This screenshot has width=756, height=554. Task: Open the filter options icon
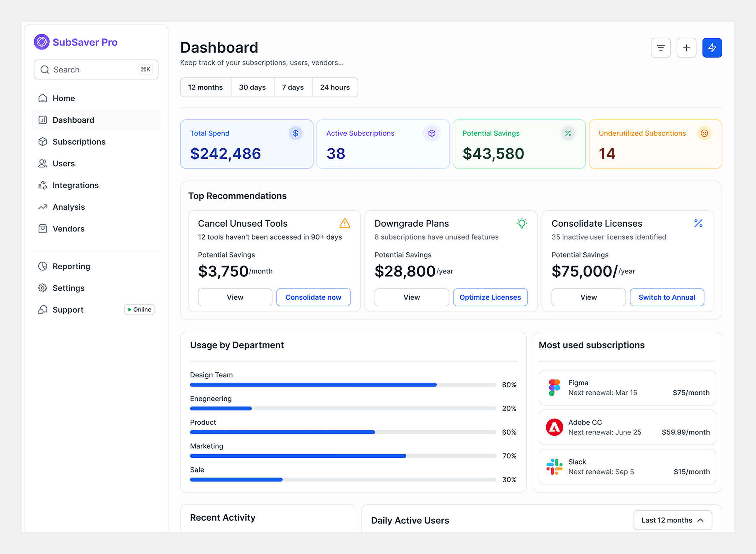660,48
